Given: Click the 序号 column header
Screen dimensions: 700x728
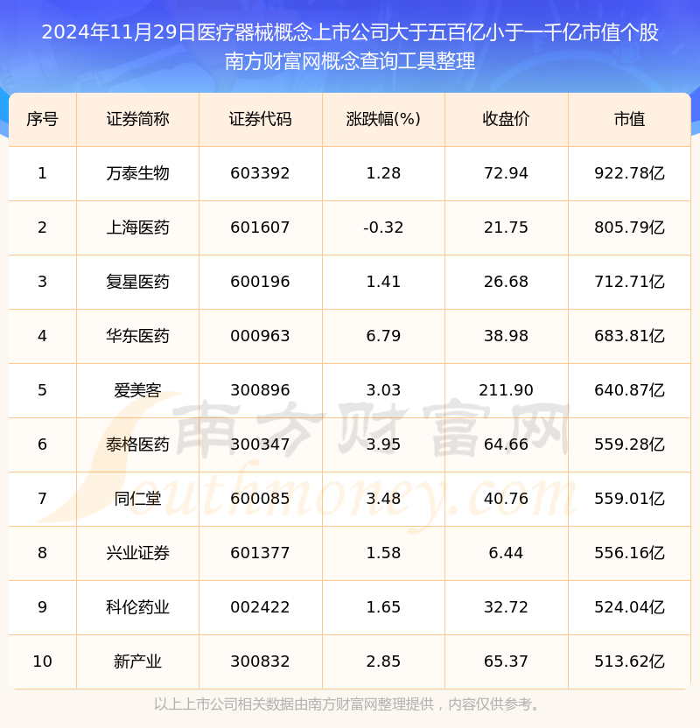Looking at the screenshot, I should [x=42, y=119].
